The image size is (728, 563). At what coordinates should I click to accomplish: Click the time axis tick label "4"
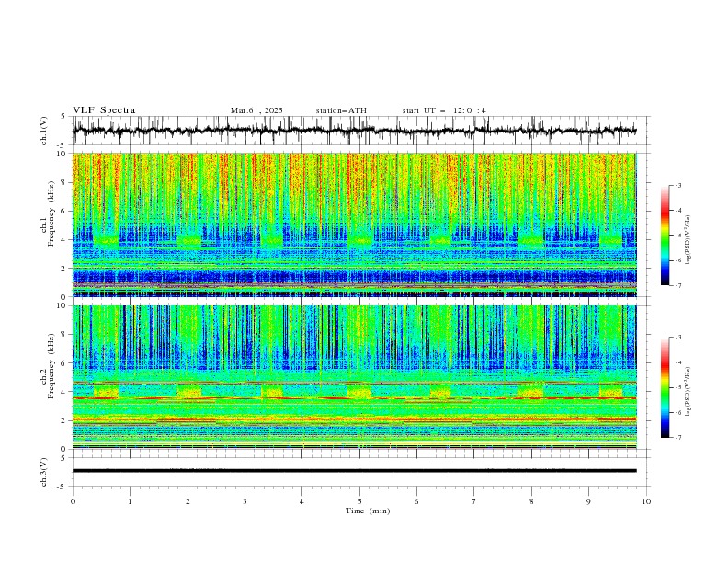(301, 501)
